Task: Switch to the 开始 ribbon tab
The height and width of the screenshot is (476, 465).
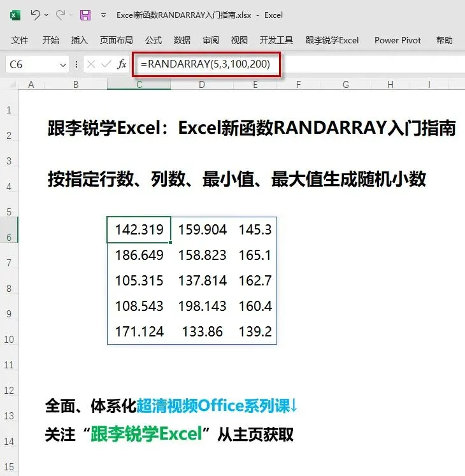Action: 51,40
